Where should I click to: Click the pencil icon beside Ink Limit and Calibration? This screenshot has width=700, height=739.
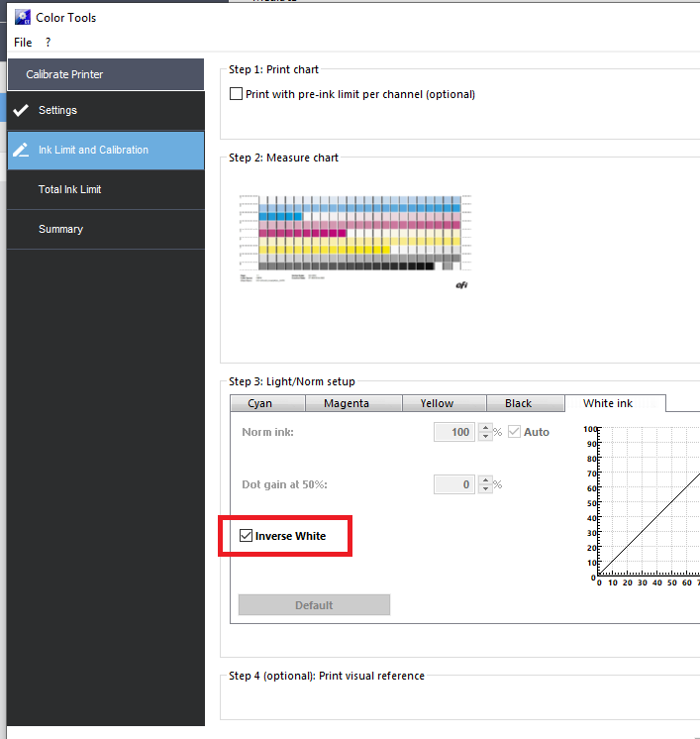[x=21, y=150]
